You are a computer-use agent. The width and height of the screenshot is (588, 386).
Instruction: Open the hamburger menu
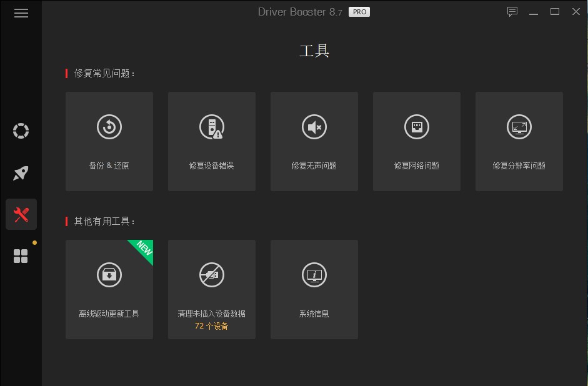click(21, 13)
